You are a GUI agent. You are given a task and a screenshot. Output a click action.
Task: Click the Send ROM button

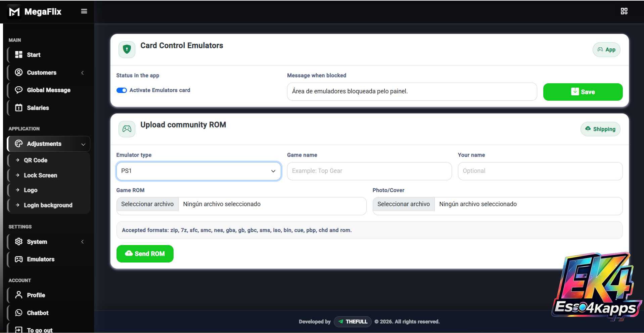point(145,254)
